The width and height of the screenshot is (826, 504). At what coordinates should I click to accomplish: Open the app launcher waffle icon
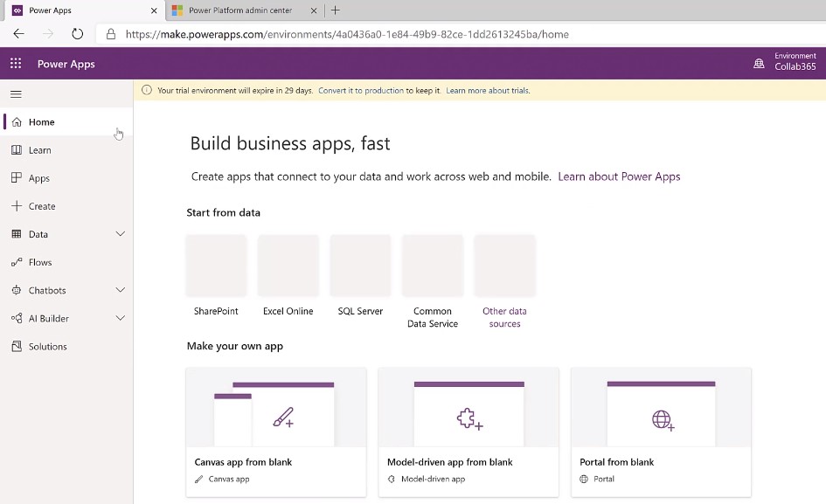[x=16, y=63]
